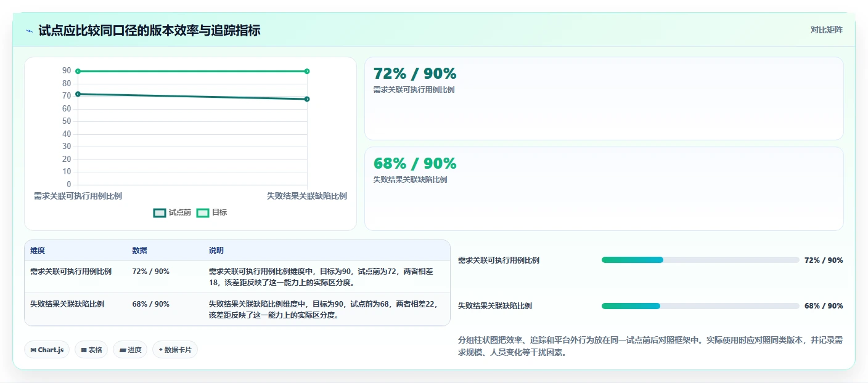Click the footnote paragraph starting 分组柱状图

(x=650, y=346)
